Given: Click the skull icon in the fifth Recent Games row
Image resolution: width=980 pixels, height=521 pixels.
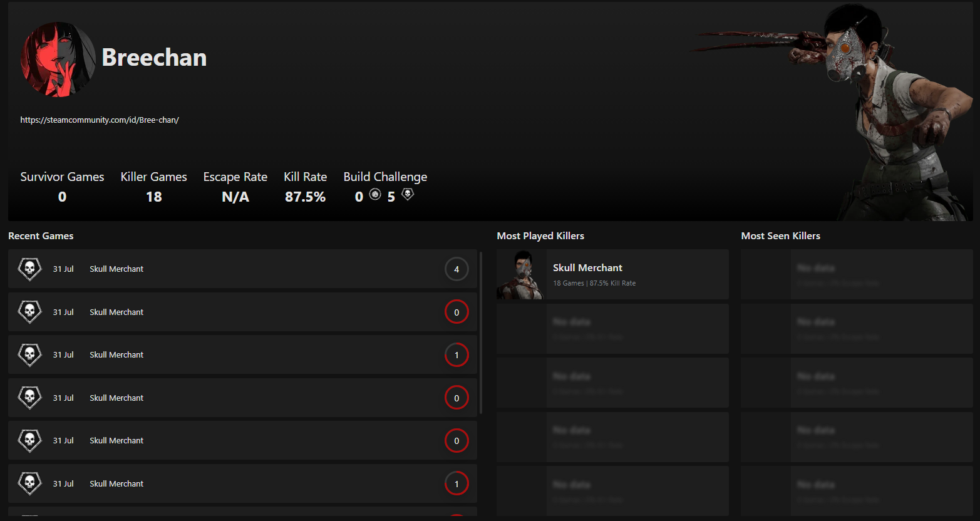Looking at the screenshot, I should 29,440.
